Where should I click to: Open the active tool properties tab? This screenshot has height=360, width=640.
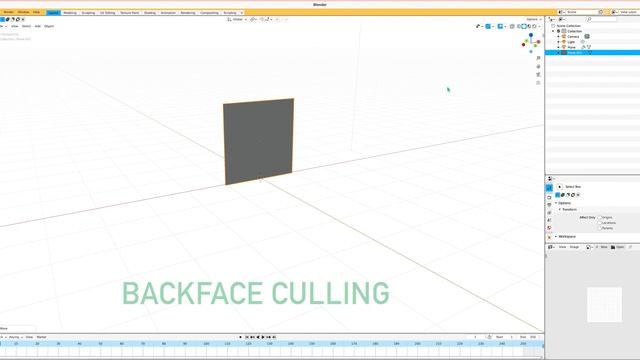tap(549, 188)
